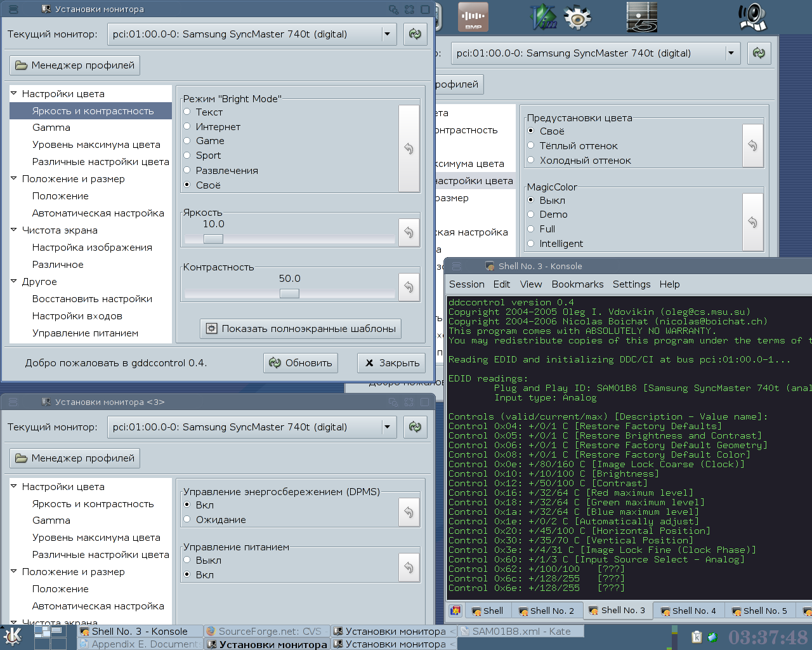Screen dimensions: 812x650
Task: Switch to the Shell No. 4 tab
Action: pyautogui.click(x=688, y=611)
